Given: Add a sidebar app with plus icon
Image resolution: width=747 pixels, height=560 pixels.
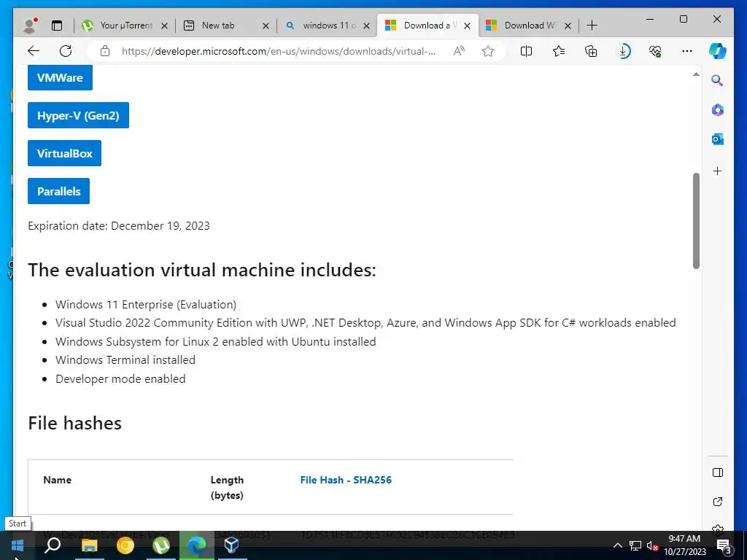Looking at the screenshot, I should point(718,171).
